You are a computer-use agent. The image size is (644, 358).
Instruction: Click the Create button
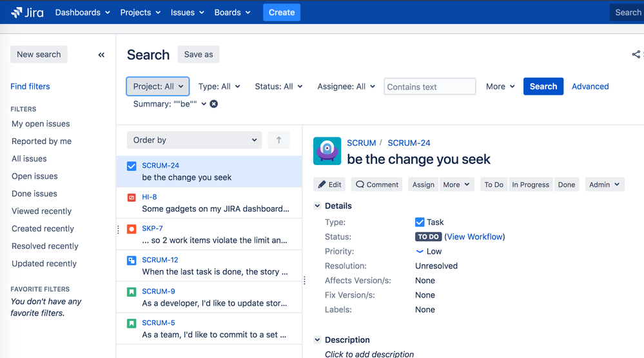tap(282, 12)
